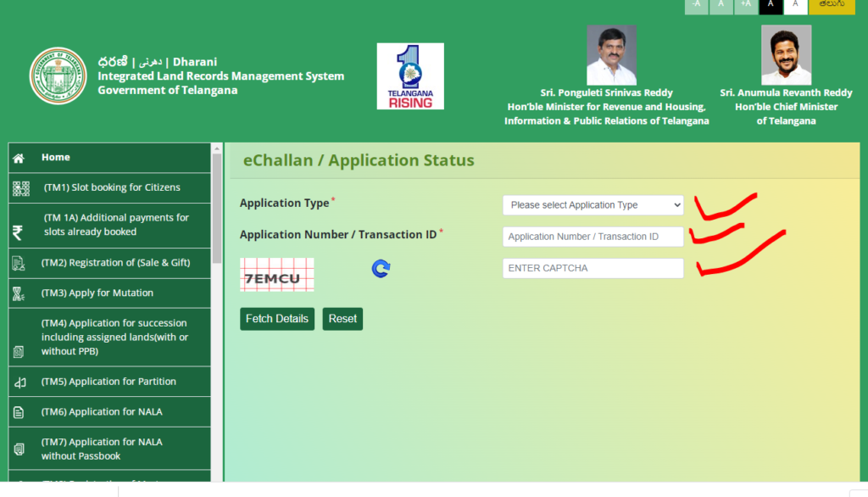
Task: Click the Application Number / Transaction ID field
Action: tap(593, 237)
